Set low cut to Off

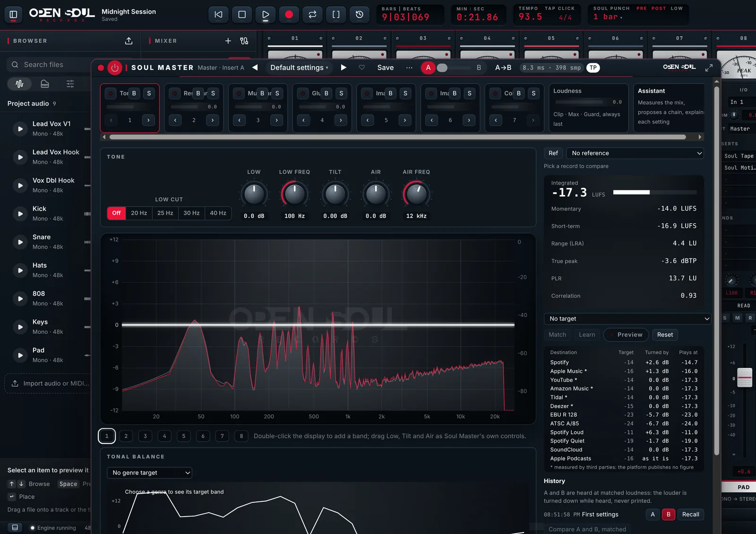click(x=116, y=213)
